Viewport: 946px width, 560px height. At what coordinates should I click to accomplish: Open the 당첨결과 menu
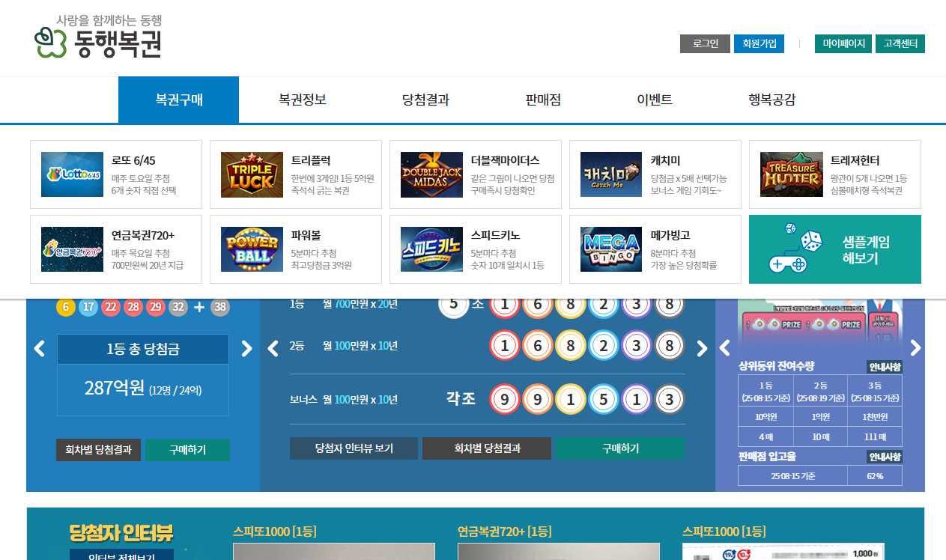(x=425, y=100)
